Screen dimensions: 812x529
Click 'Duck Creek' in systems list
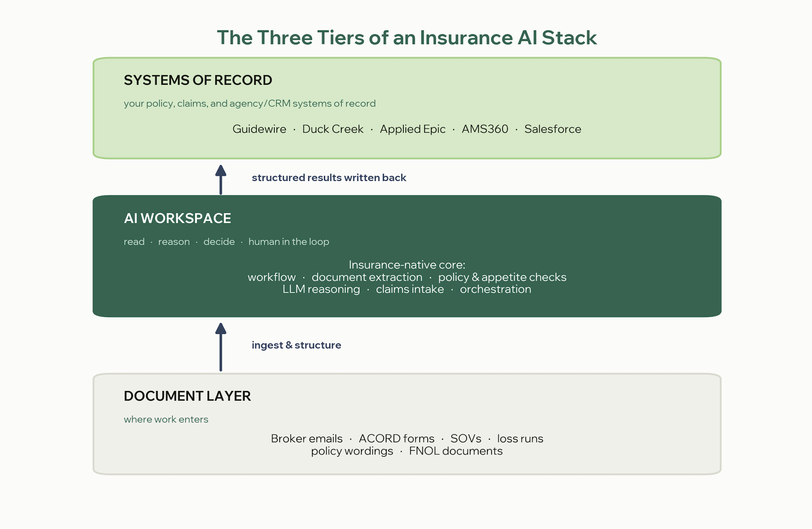point(333,129)
